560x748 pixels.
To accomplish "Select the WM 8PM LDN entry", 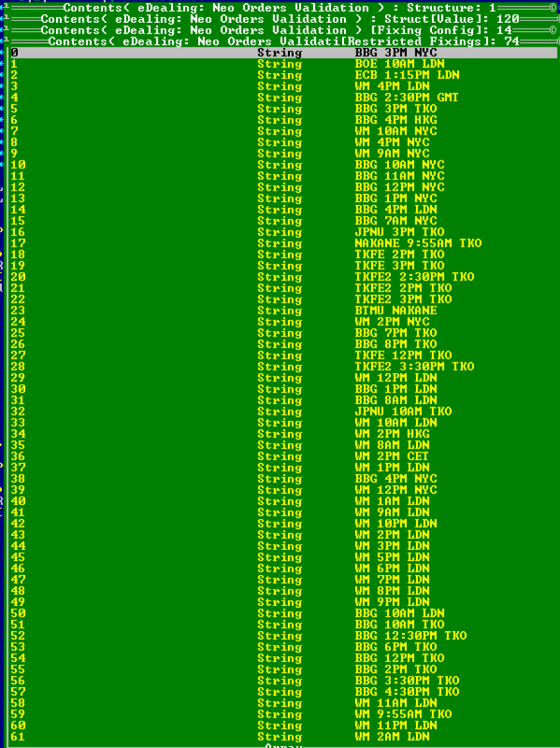I will (392, 590).
